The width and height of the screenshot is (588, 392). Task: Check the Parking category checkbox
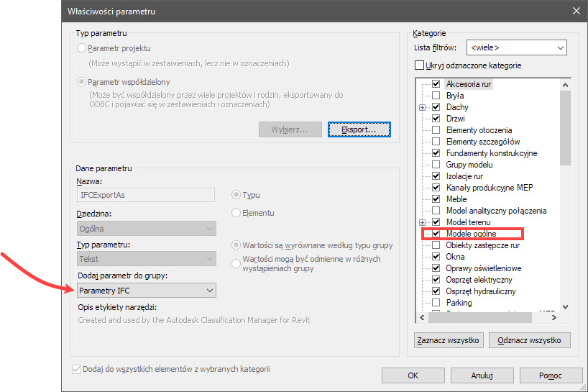pos(436,303)
